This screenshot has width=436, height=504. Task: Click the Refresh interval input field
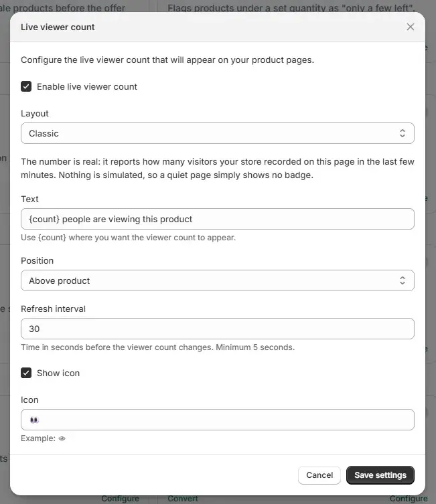click(x=218, y=329)
